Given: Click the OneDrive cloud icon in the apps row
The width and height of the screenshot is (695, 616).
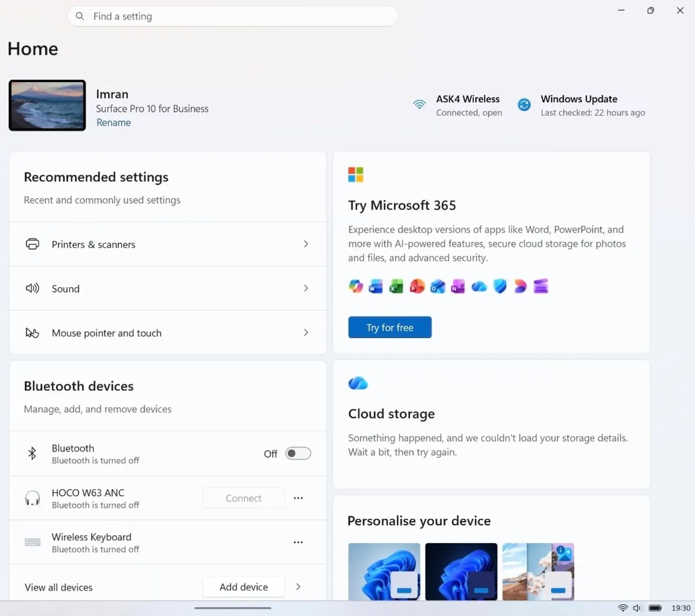Looking at the screenshot, I should [x=479, y=286].
